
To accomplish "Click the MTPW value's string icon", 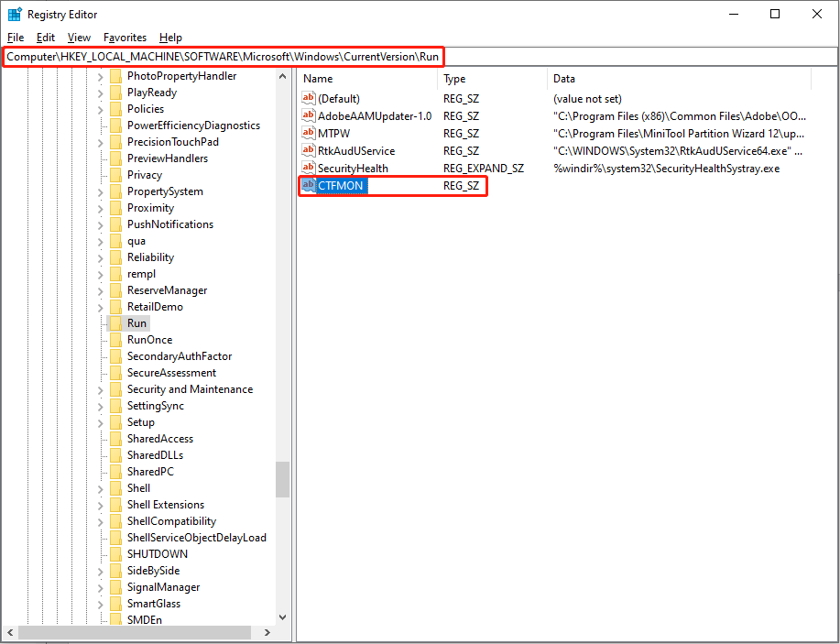I will click(309, 134).
